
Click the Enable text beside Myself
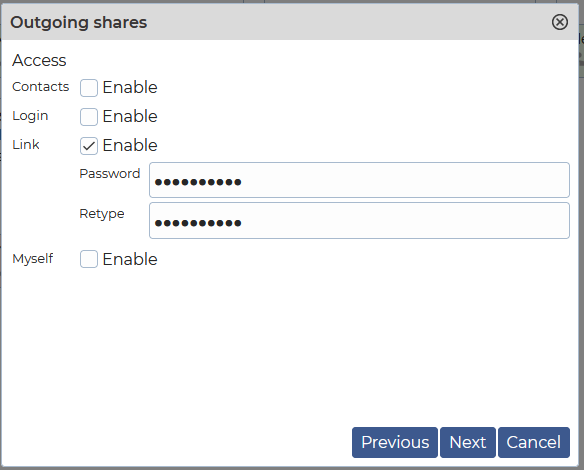point(130,259)
